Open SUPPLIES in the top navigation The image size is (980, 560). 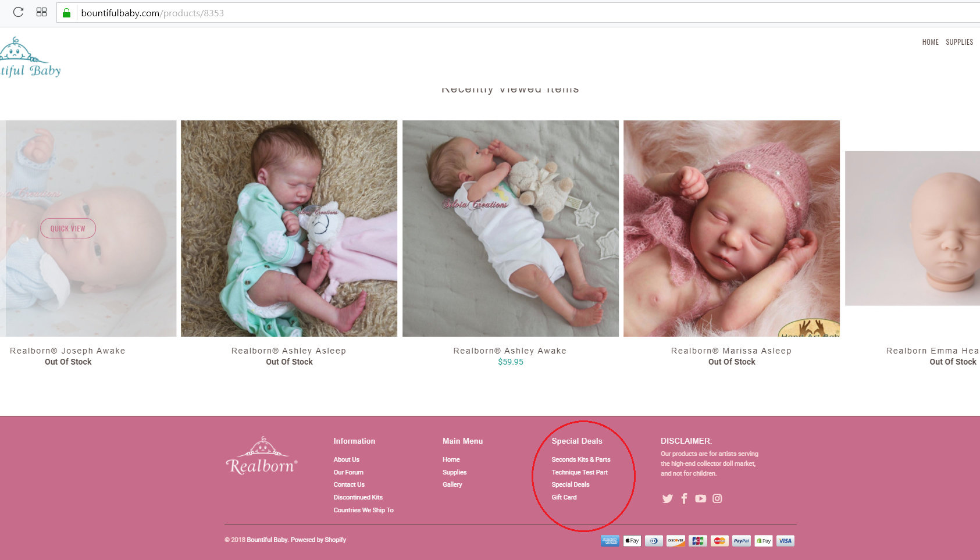pos(959,42)
